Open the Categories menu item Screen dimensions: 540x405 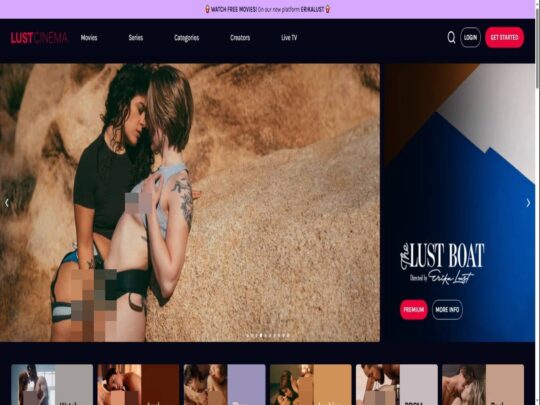coord(186,38)
